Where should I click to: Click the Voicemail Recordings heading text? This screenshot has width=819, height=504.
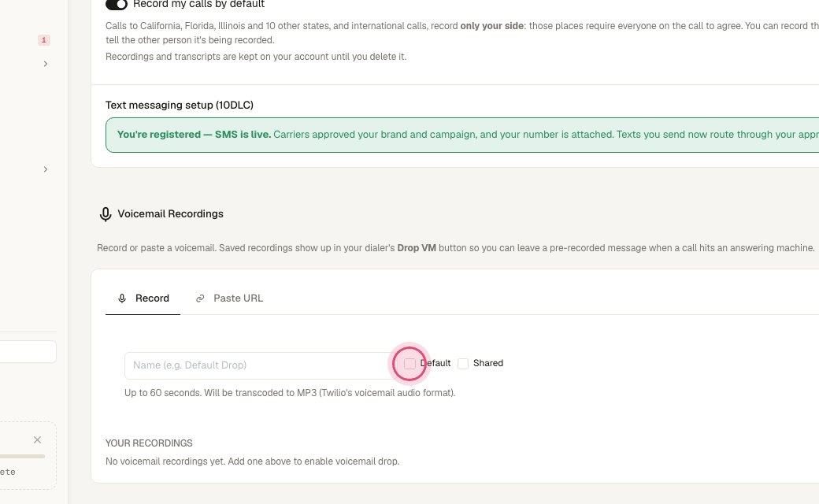pyautogui.click(x=170, y=213)
